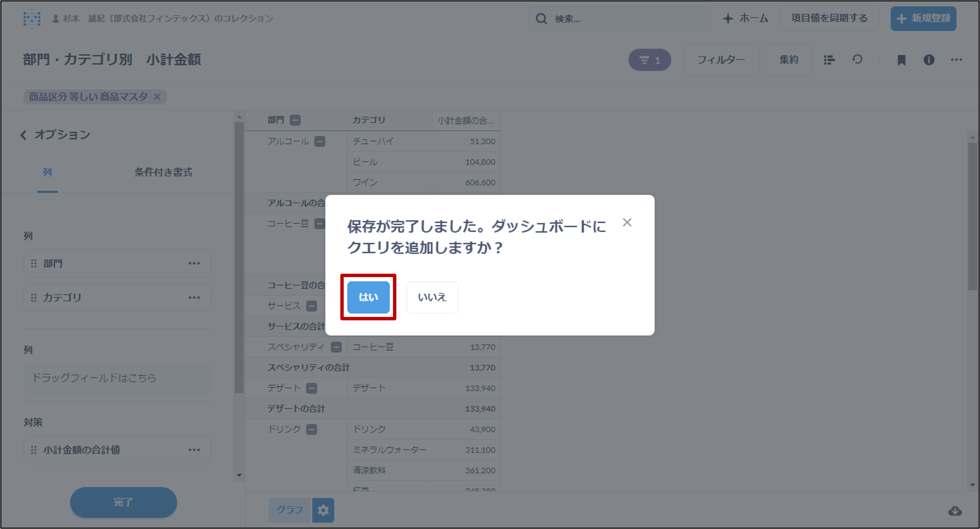The height and width of the screenshot is (529, 980).
Task: Collapse the ドリンク row group
Action: point(312,429)
